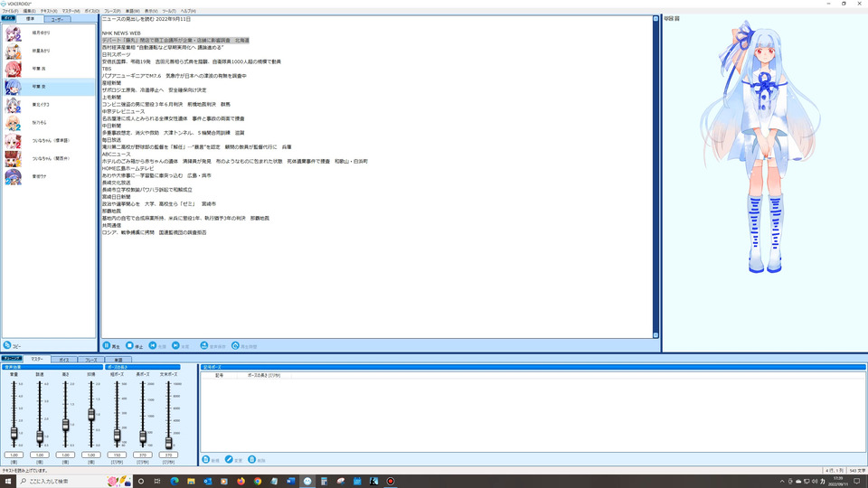Open the ファイル(F) menu
The height and width of the screenshot is (488, 868).
pos(10,11)
